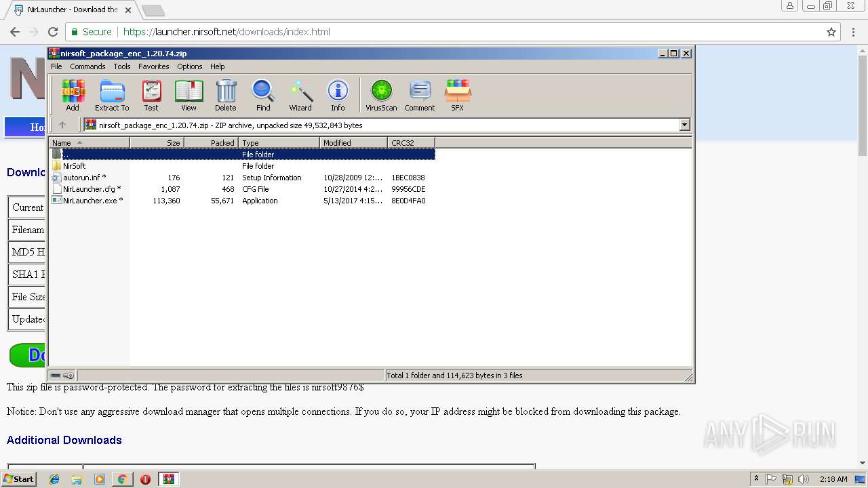Click the Chrome address bar URL

[226, 32]
